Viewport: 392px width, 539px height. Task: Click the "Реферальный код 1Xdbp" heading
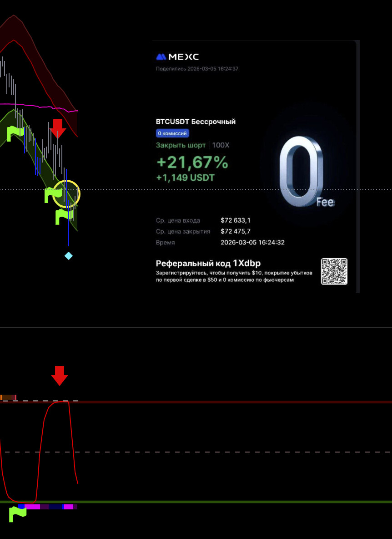(x=208, y=264)
